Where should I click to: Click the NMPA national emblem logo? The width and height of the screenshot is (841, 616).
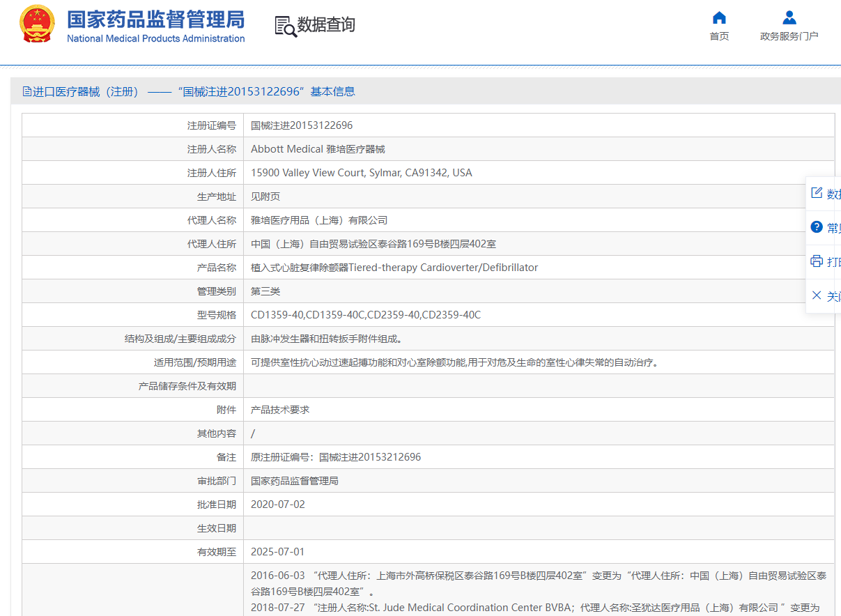38,24
